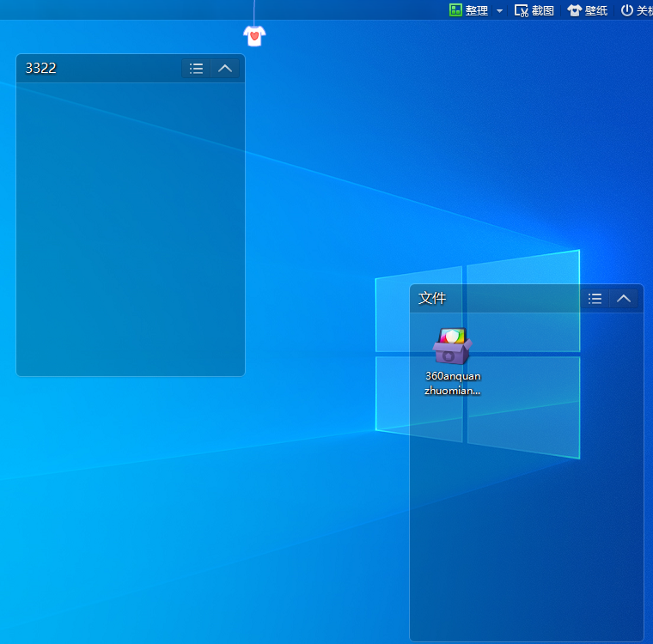This screenshot has width=653, height=644.
Task: Collapse the 3322 panel with chevron
Action: pyautogui.click(x=225, y=69)
